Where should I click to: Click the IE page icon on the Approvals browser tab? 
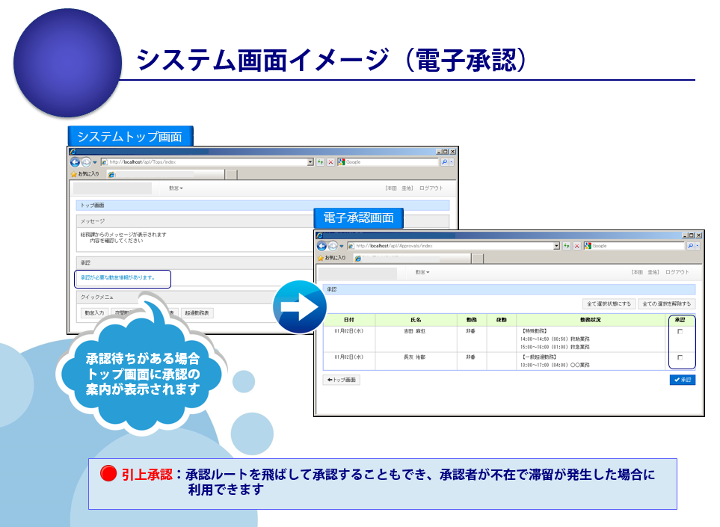point(358,258)
